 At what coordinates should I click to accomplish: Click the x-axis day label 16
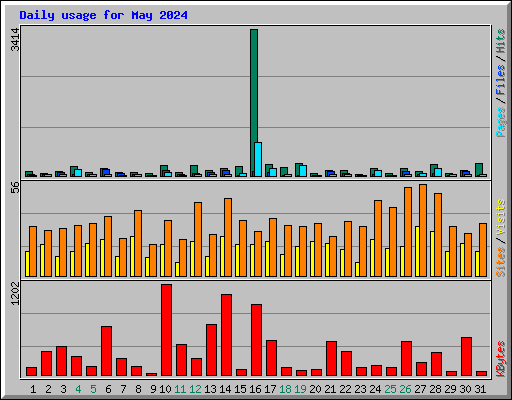[x=255, y=389]
